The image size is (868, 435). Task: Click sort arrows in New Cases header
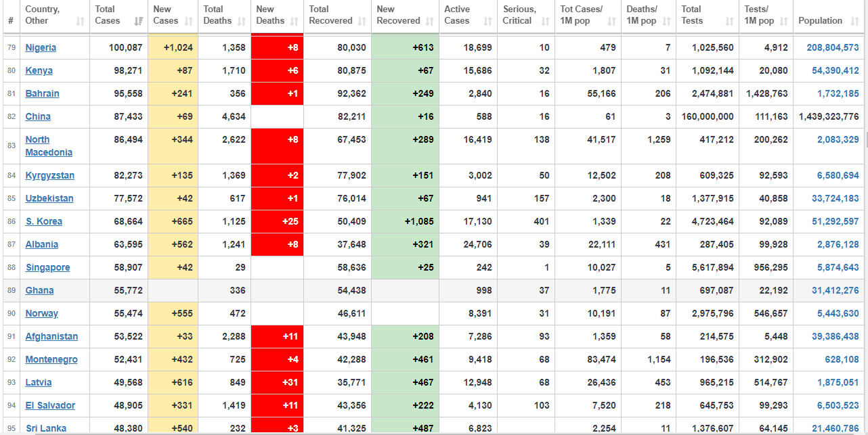(190, 22)
